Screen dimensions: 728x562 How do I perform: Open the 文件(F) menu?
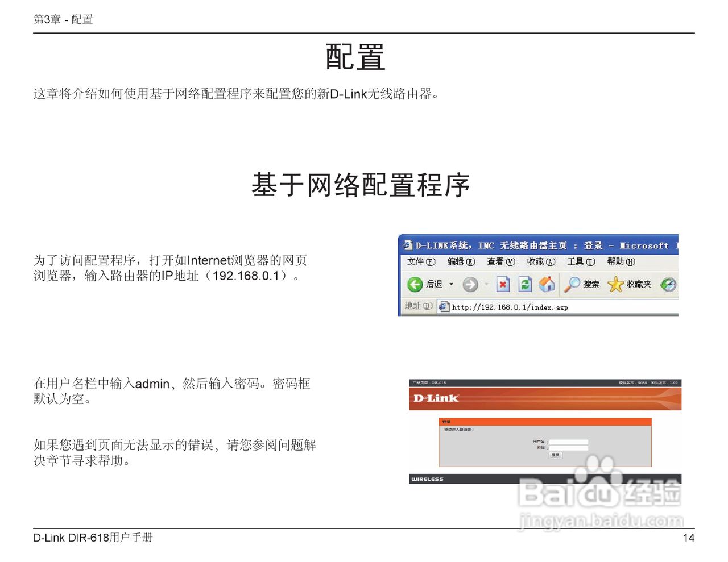click(x=420, y=261)
